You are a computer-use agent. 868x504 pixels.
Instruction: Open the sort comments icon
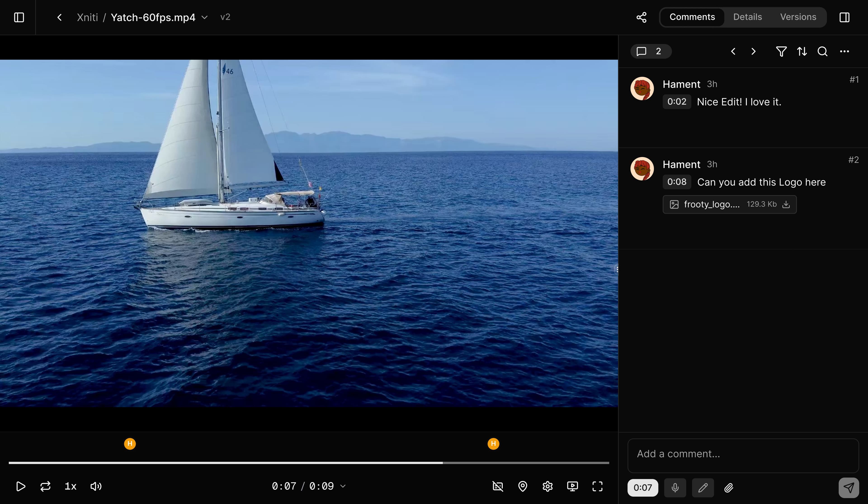[802, 51]
